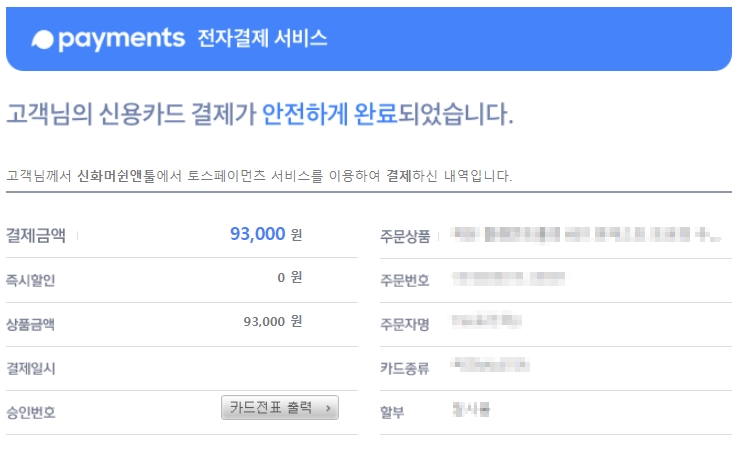Click the arrow on 카드전표 출력 button
746x461 pixels.
click(328, 408)
